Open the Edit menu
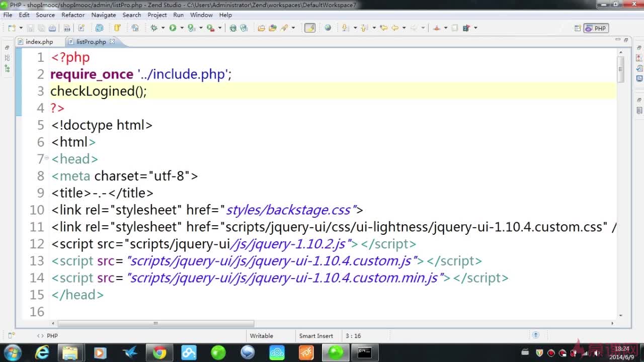The height and width of the screenshot is (362, 644). [x=24, y=15]
